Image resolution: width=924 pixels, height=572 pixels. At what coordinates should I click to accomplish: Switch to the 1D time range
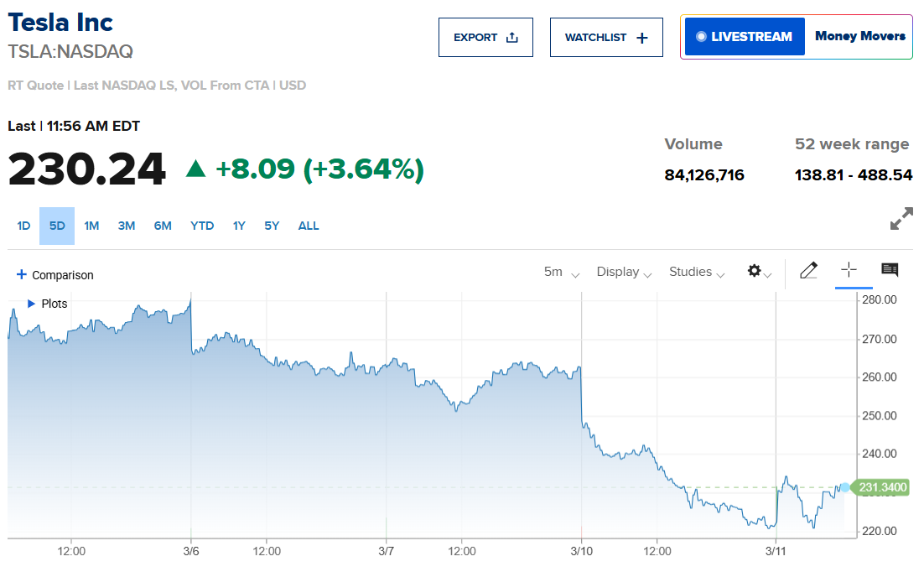click(x=23, y=226)
